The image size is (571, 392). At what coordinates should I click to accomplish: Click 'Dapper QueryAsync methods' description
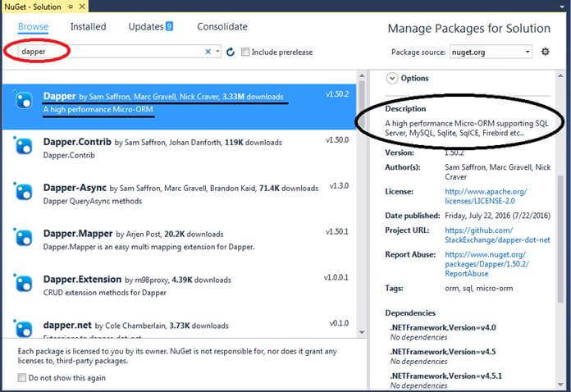coord(93,201)
